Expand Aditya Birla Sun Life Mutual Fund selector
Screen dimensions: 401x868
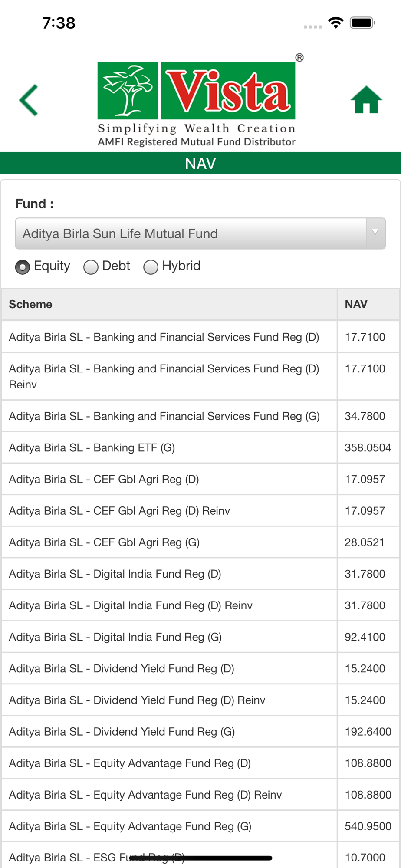(191, 233)
